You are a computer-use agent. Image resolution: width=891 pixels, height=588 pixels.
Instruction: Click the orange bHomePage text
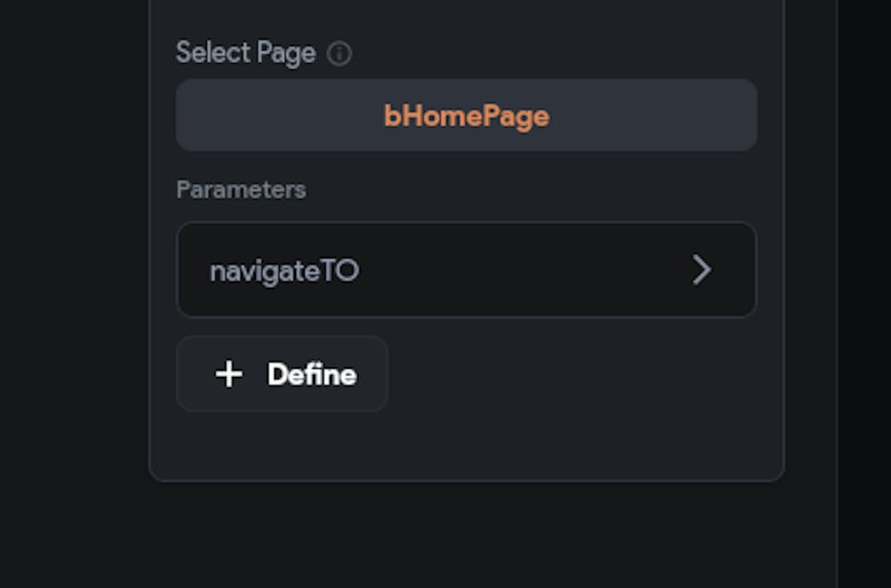tap(466, 116)
